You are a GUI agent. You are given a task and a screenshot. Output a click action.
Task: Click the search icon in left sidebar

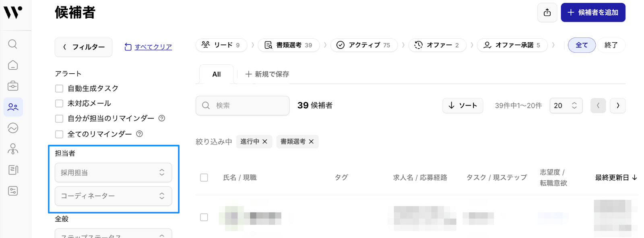pyautogui.click(x=13, y=44)
